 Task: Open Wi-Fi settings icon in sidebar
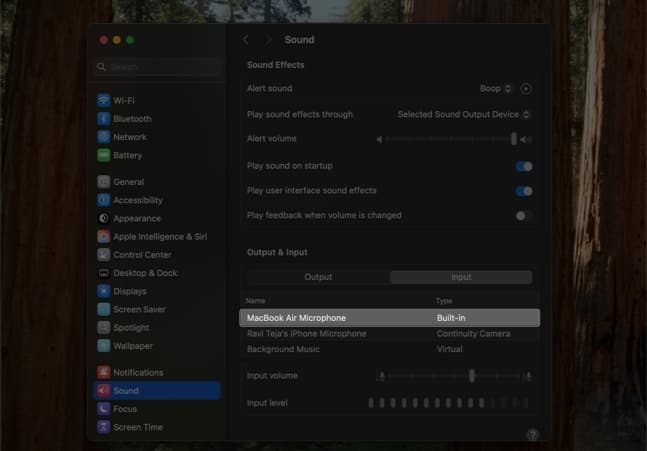(x=104, y=100)
